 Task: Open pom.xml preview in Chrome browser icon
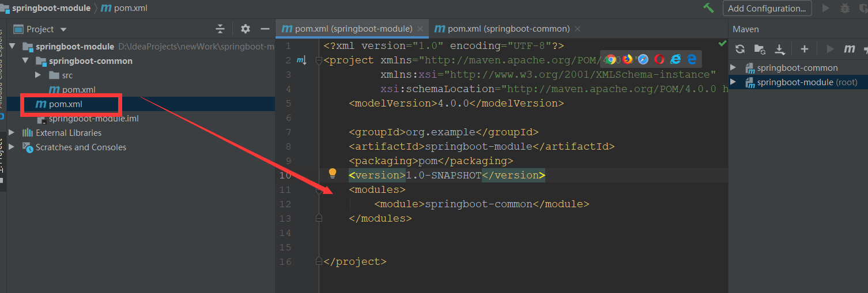point(611,59)
